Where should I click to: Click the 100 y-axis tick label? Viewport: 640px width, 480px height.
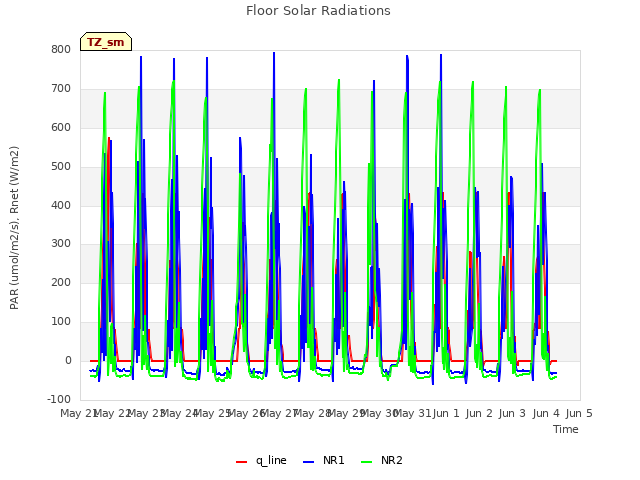pos(61,321)
